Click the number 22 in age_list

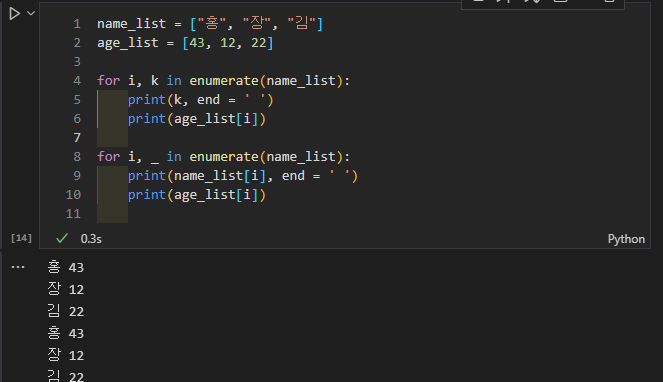[259, 43]
